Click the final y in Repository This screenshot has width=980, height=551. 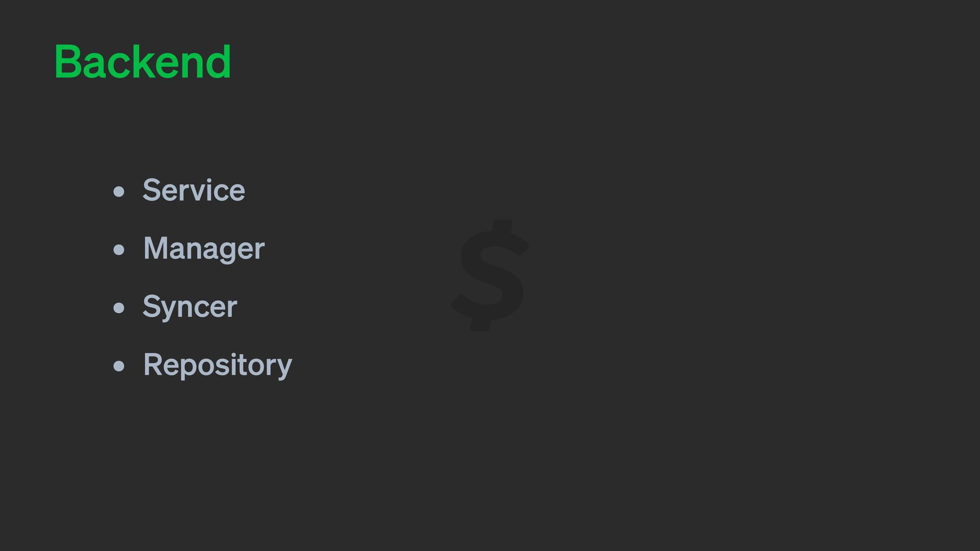(x=284, y=369)
